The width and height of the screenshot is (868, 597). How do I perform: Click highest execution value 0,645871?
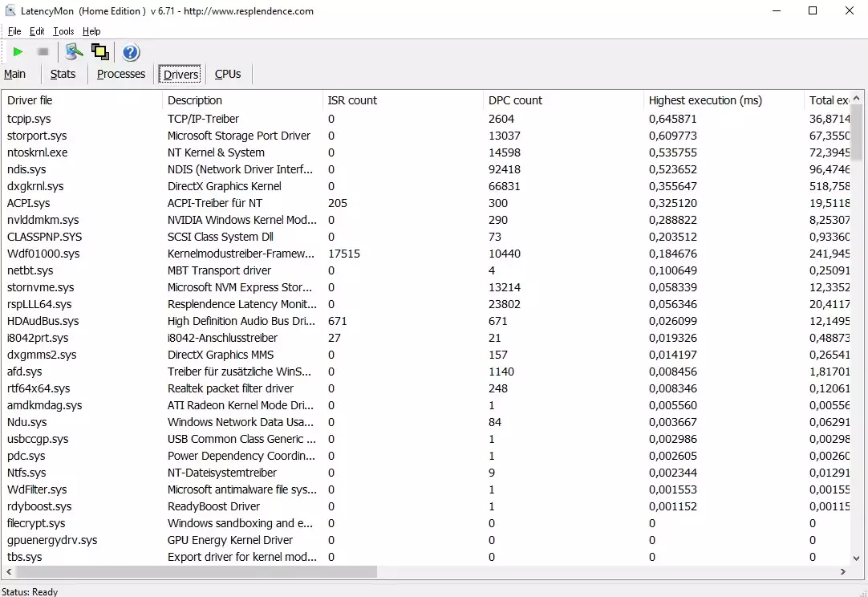pos(672,119)
